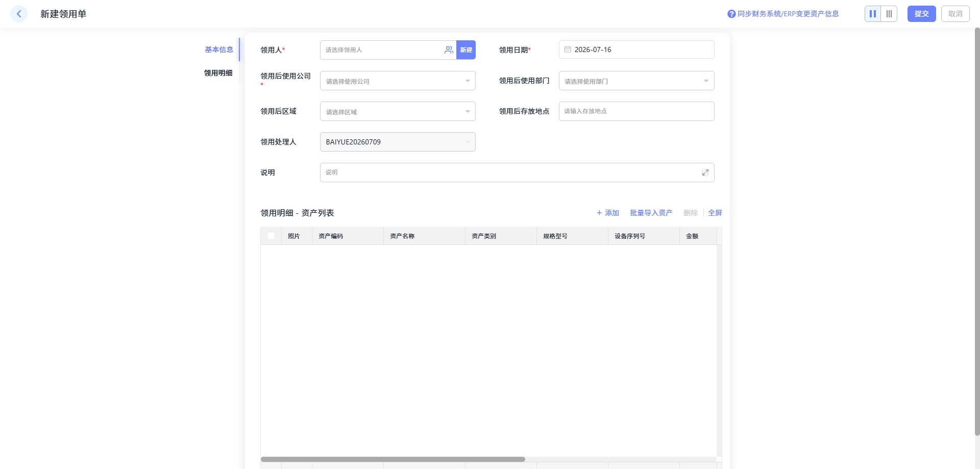Click the 照片 column header
Screen dimensions: 980x469
coord(297,236)
